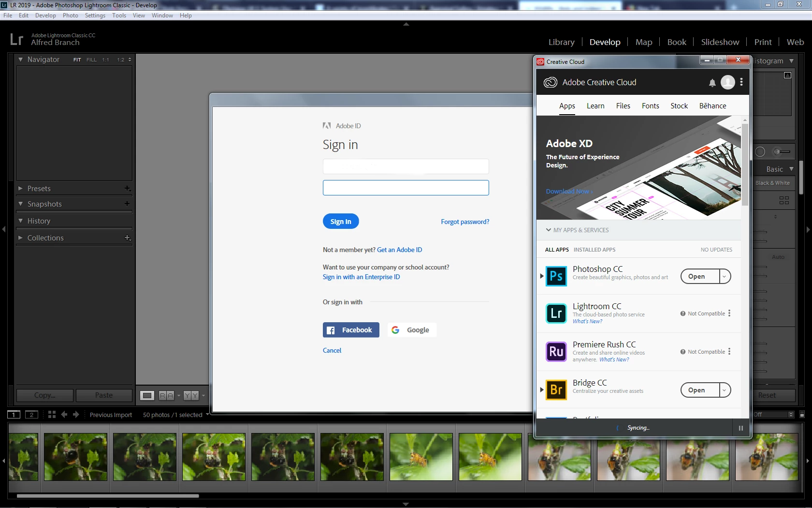Pause syncing in Creative Cloud
This screenshot has width=812, height=508.
[x=740, y=428]
